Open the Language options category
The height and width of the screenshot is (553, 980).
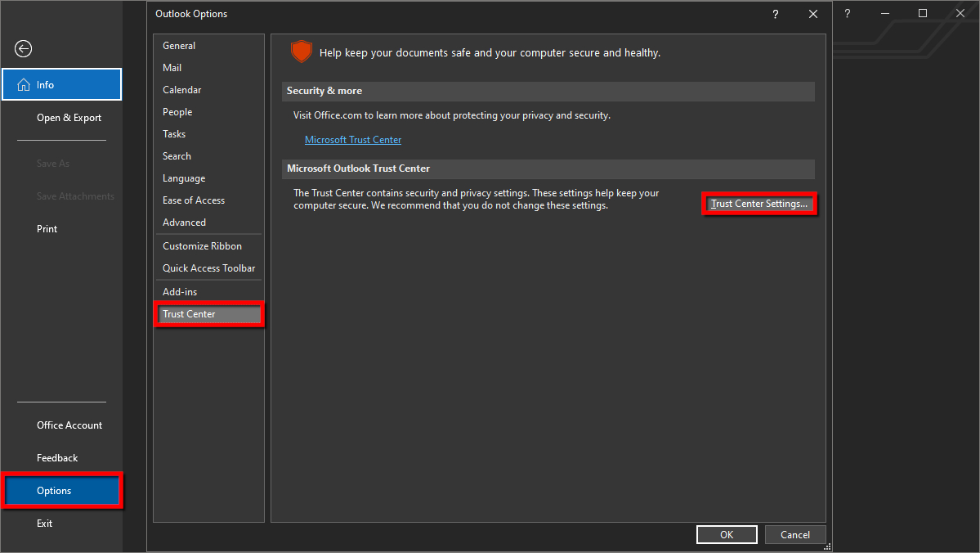coord(208,178)
